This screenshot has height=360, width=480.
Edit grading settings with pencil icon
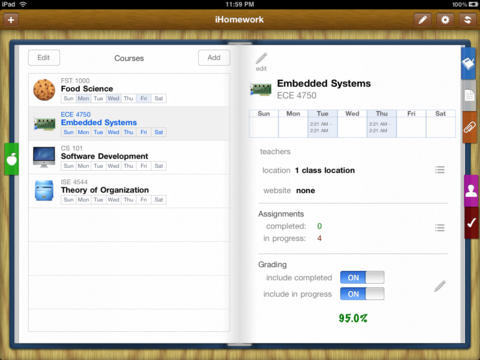(440, 286)
